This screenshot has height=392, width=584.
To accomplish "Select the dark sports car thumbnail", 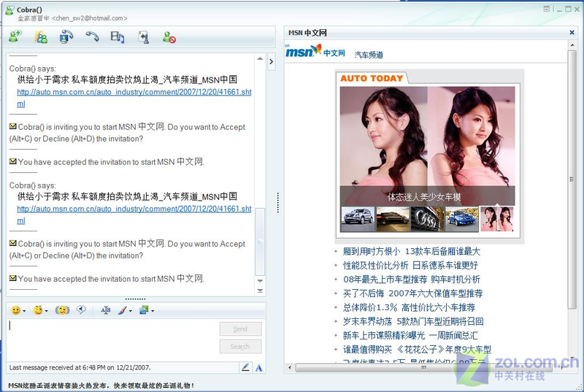I will 393,219.
